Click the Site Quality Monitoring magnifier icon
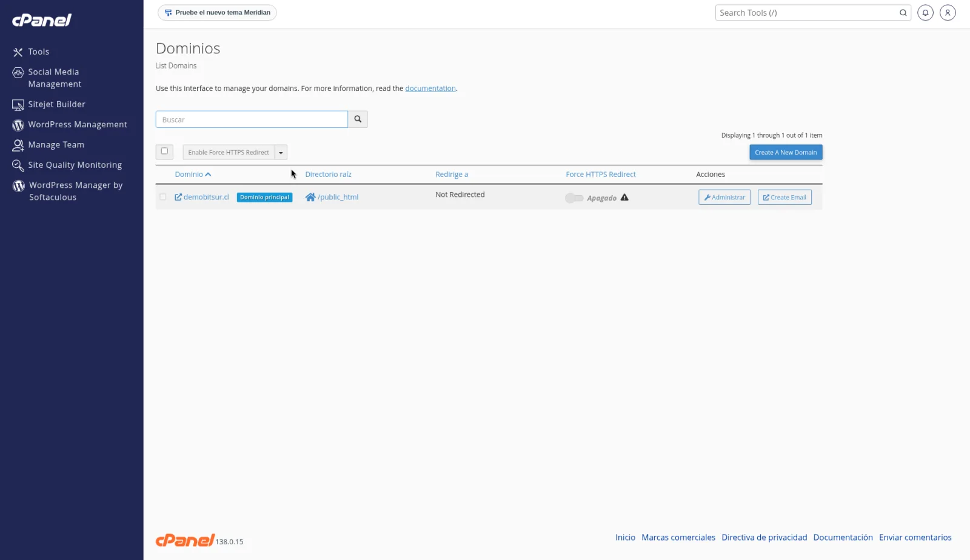Viewport: 970px width, 560px height. 18,165
